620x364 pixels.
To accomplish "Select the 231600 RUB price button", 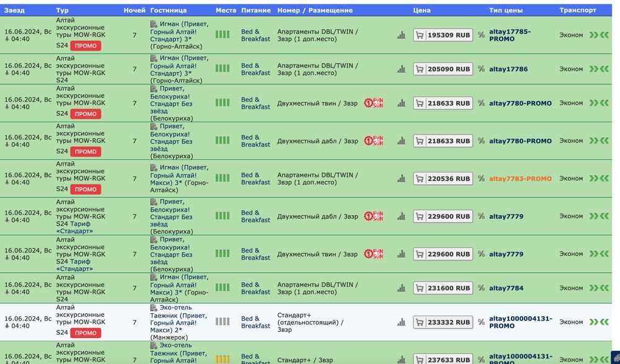I will (x=443, y=288).
